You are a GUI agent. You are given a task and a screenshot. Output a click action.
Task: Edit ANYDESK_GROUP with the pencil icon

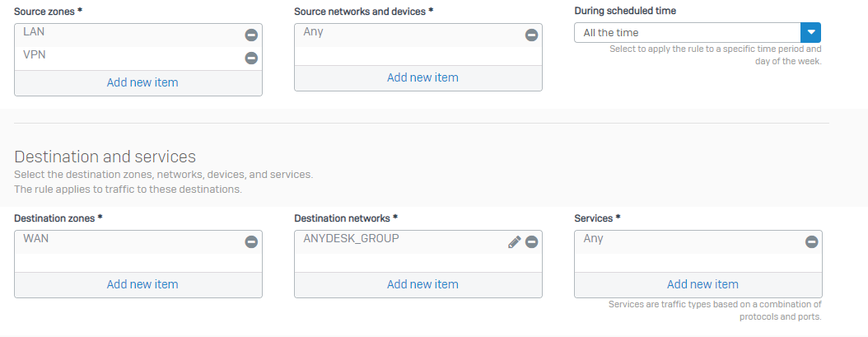(514, 241)
